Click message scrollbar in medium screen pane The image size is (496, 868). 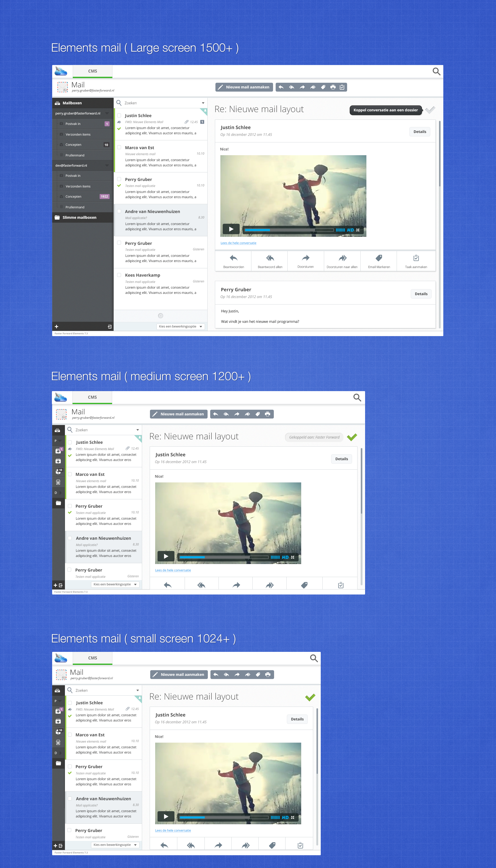tap(361, 481)
